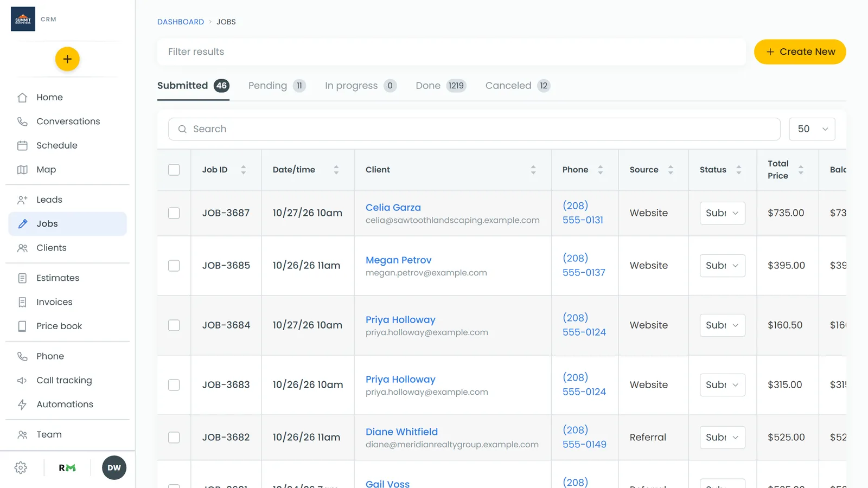This screenshot has width=868, height=488.
Task: Click the Summit Dumpsters logo
Action: pyautogui.click(x=23, y=19)
